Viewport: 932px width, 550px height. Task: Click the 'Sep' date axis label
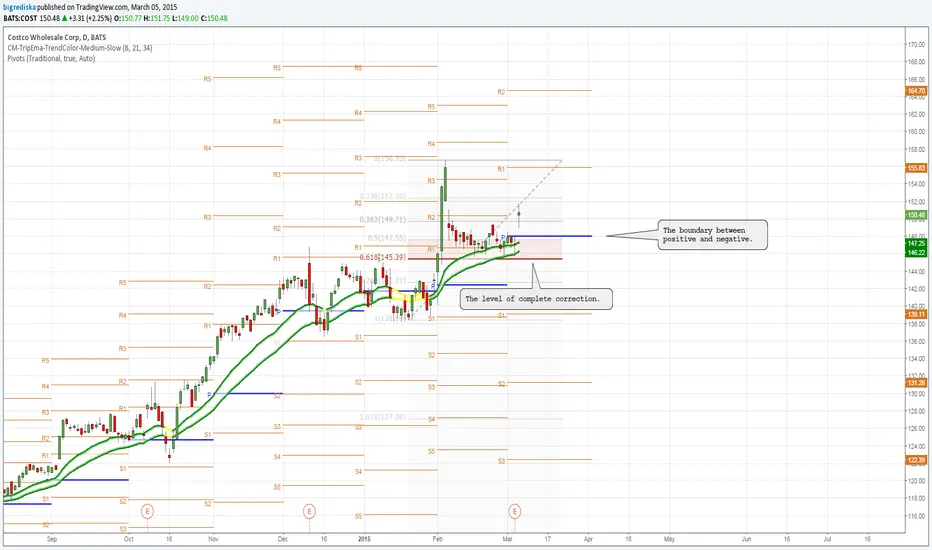click(52, 539)
